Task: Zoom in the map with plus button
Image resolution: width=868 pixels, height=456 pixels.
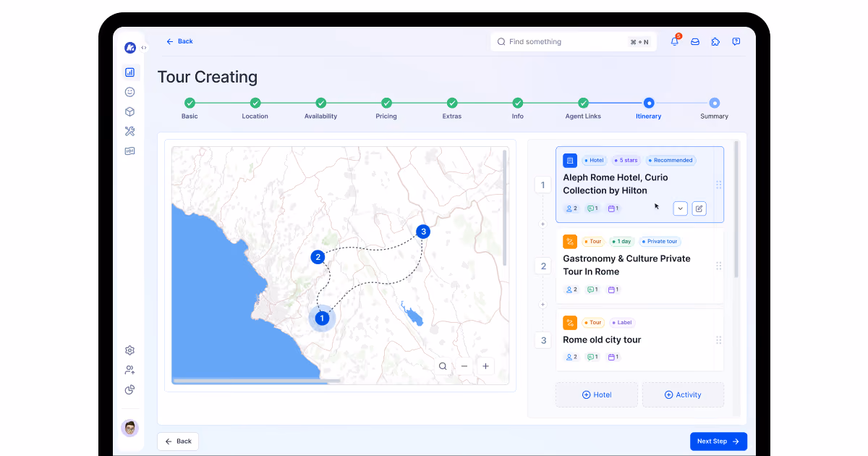Action: [x=485, y=366]
